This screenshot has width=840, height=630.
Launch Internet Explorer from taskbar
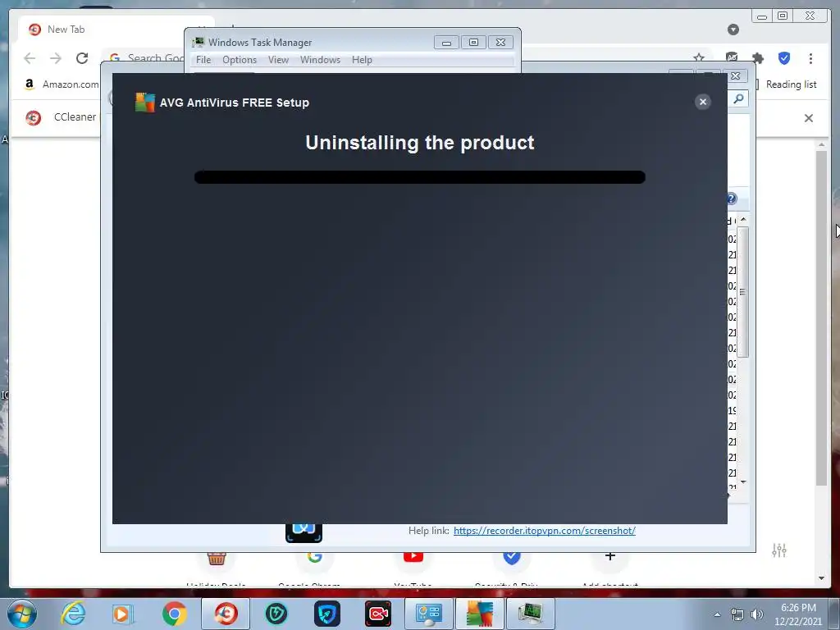[x=73, y=614]
